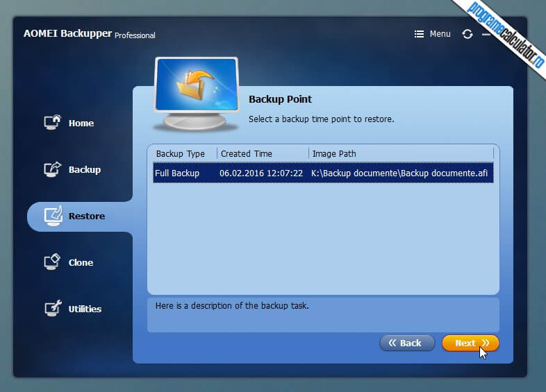Click the Menu list icon

pos(419,34)
